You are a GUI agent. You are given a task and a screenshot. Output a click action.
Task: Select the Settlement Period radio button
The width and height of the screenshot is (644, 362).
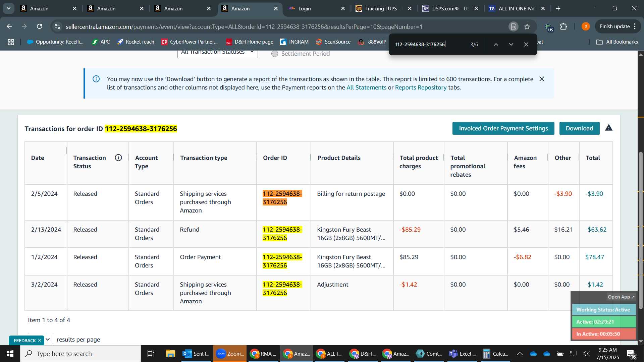pyautogui.click(x=275, y=54)
